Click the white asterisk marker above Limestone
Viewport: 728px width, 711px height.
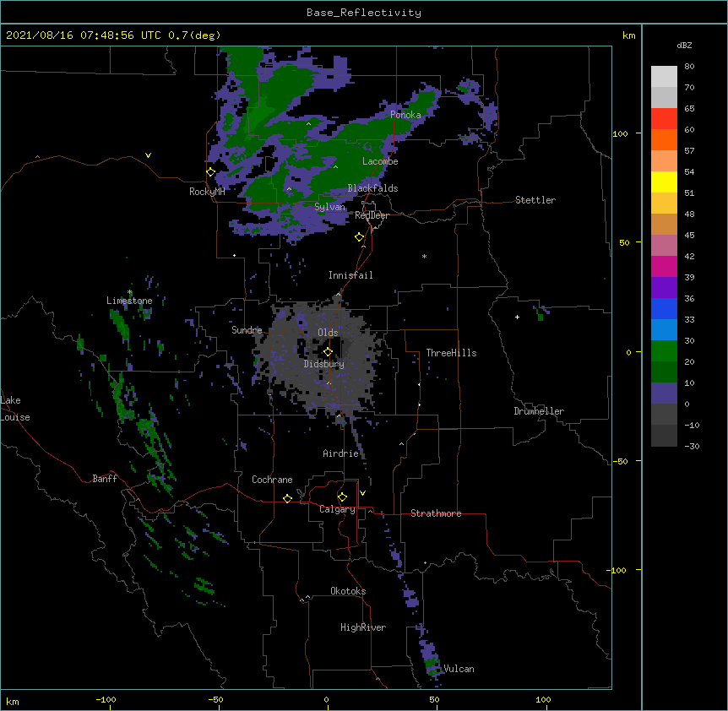click(129, 292)
